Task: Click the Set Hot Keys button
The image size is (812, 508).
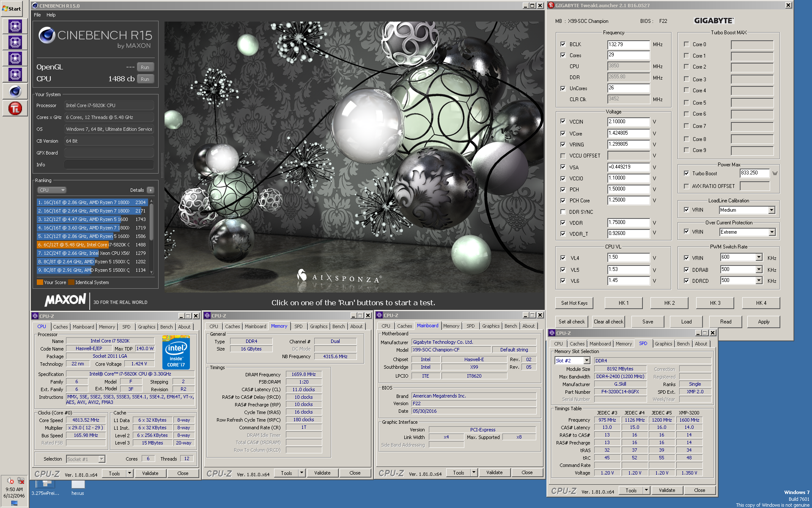Action: 574,303
